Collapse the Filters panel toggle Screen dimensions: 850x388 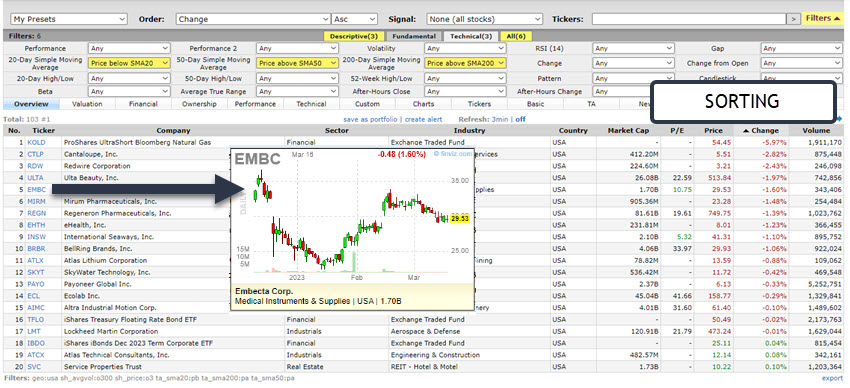tap(823, 18)
